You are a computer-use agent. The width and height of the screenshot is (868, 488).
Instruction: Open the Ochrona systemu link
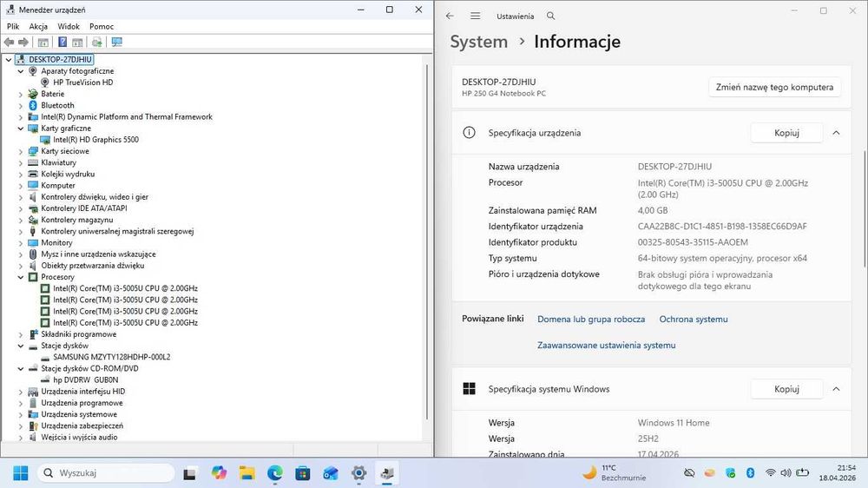(x=693, y=319)
